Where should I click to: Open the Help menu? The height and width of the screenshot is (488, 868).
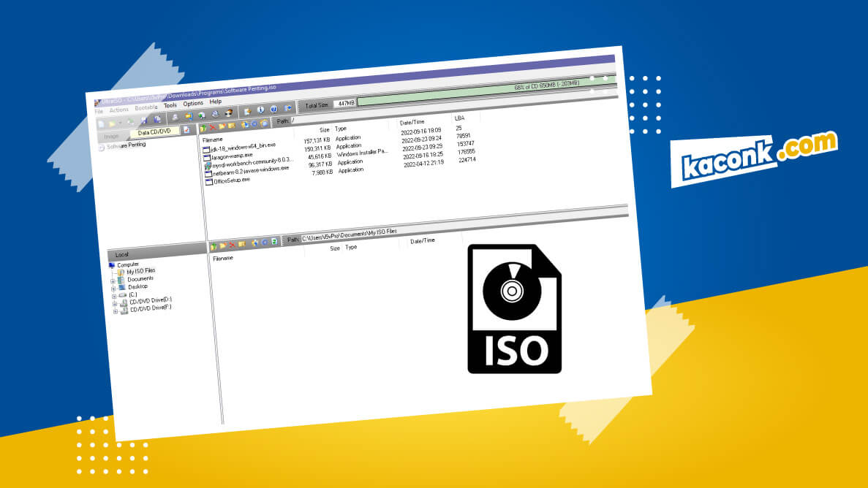215,102
